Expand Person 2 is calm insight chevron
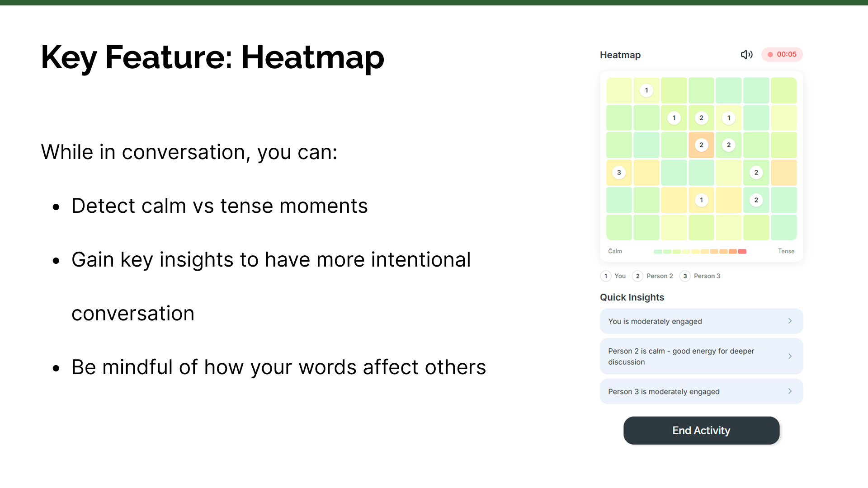The image size is (868, 488). coord(790,356)
